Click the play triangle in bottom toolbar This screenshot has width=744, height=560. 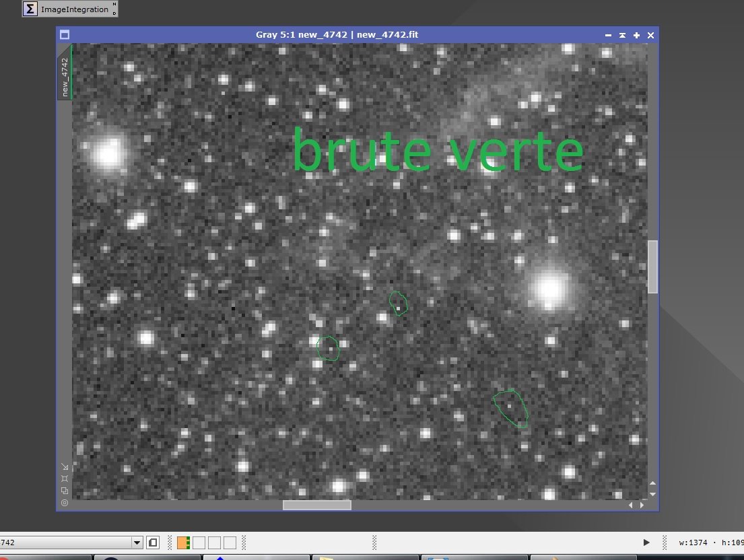646,542
